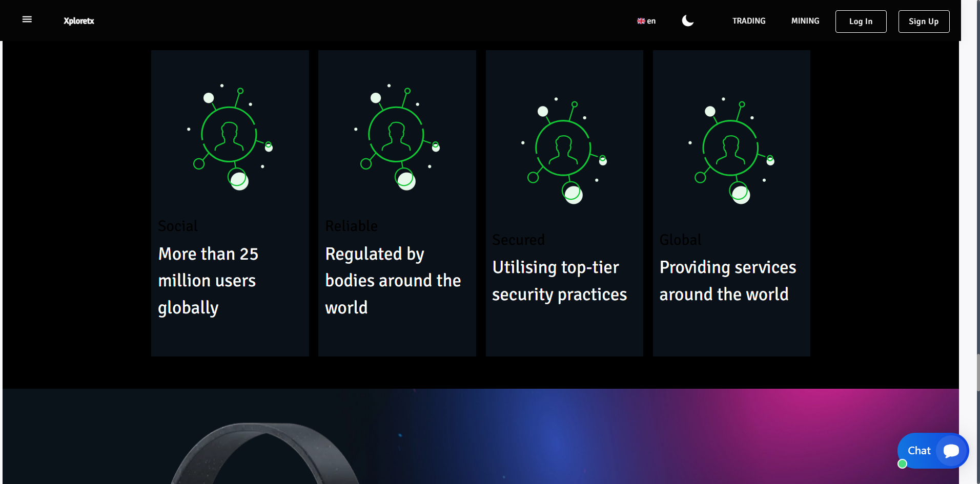980x484 pixels.
Task: Open the hamburger menu
Action: pos(27,19)
